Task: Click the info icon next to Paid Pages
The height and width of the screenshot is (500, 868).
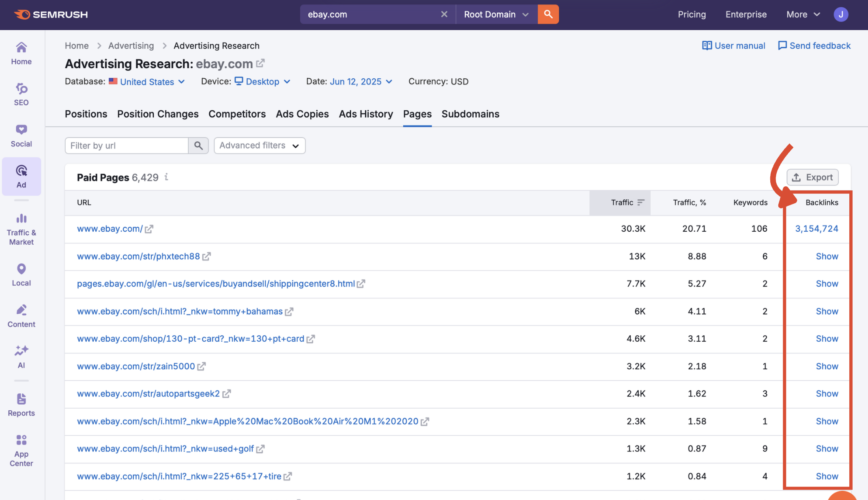Action: 166,177
